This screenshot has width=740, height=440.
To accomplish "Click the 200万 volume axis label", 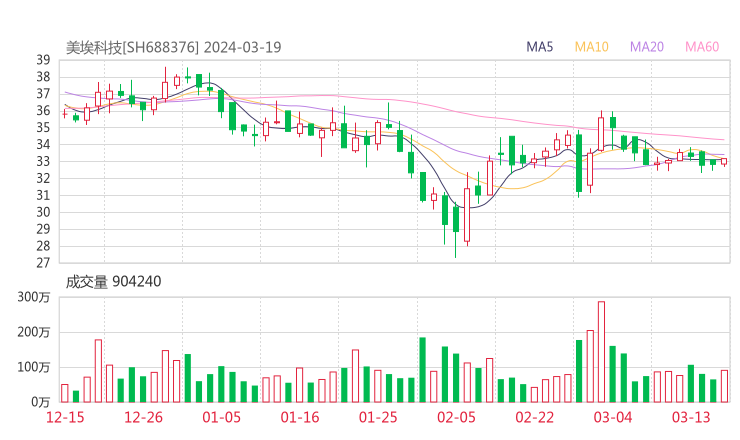I will pyautogui.click(x=34, y=332).
